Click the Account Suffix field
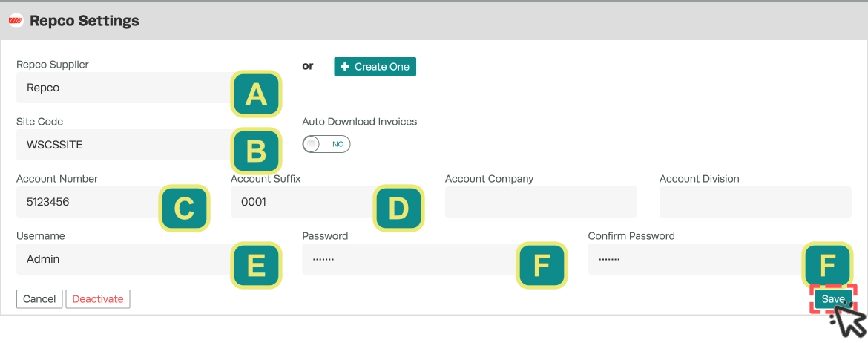This screenshot has height=343, width=868. point(326,202)
